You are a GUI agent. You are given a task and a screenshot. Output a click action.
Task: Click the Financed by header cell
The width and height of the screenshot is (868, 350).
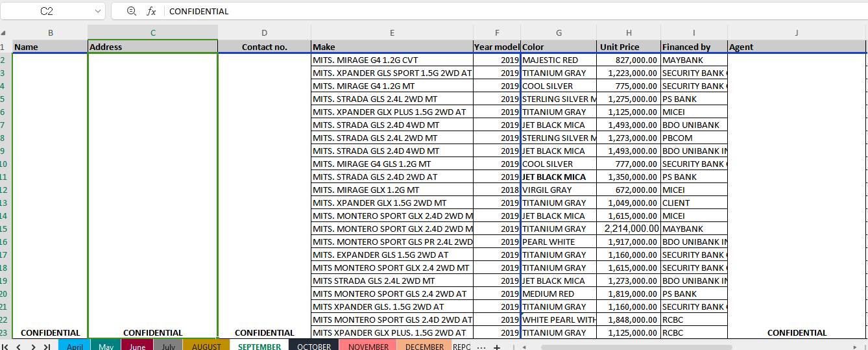point(694,47)
